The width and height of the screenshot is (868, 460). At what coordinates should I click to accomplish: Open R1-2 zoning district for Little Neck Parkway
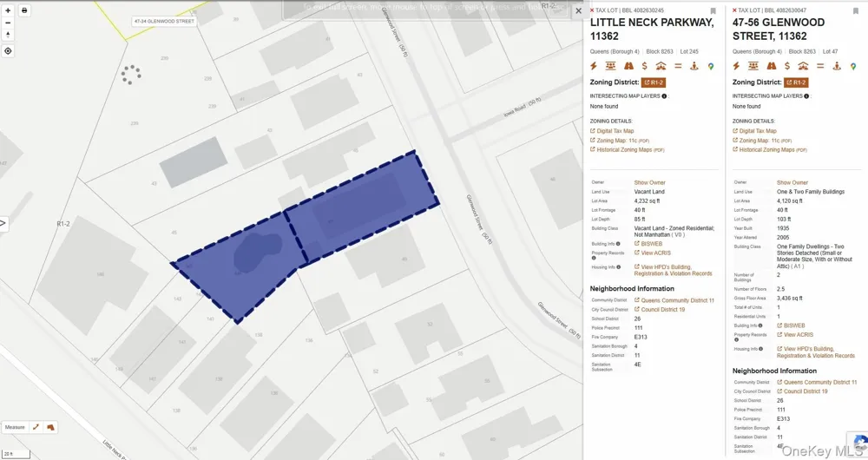point(654,82)
